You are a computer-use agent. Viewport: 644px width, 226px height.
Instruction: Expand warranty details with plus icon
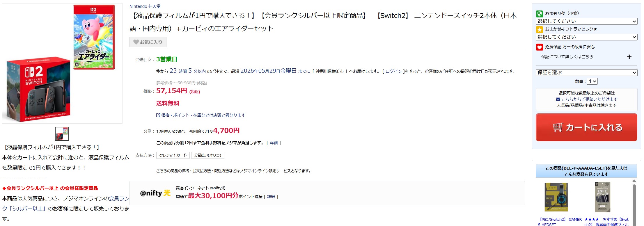(x=629, y=57)
